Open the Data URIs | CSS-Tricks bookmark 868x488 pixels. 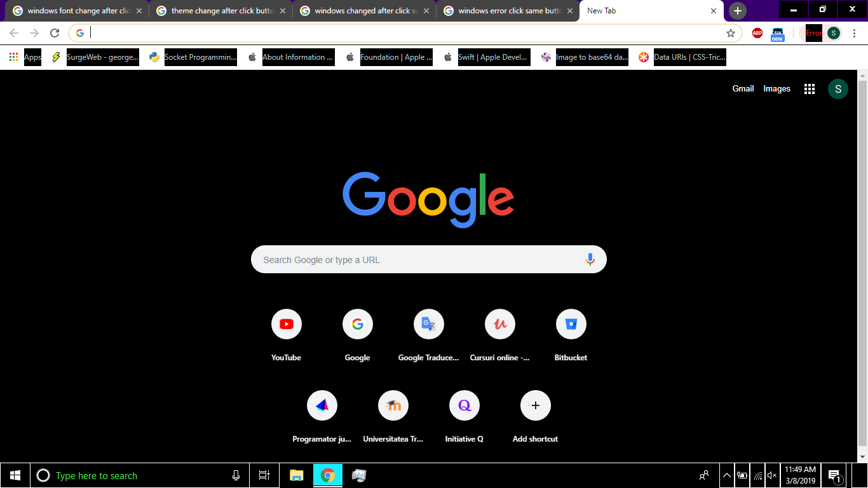point(682,57)
